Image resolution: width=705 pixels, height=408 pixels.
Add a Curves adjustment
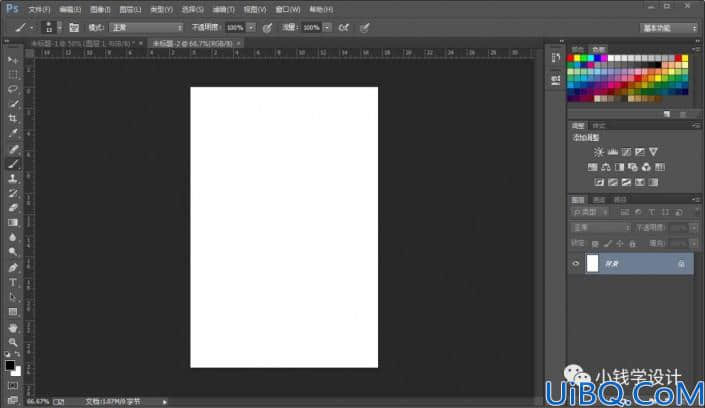coord(626,152)
